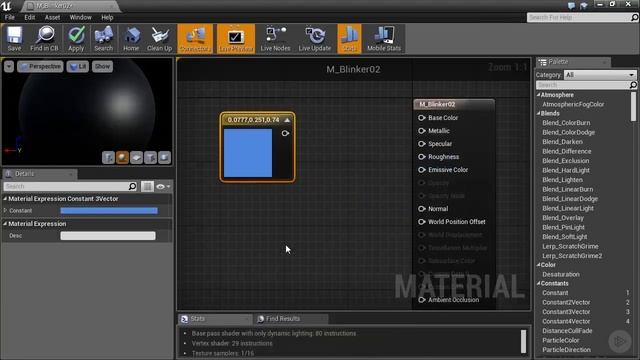
Task: Open the Show viewport menu
Action: coord(102,66)
